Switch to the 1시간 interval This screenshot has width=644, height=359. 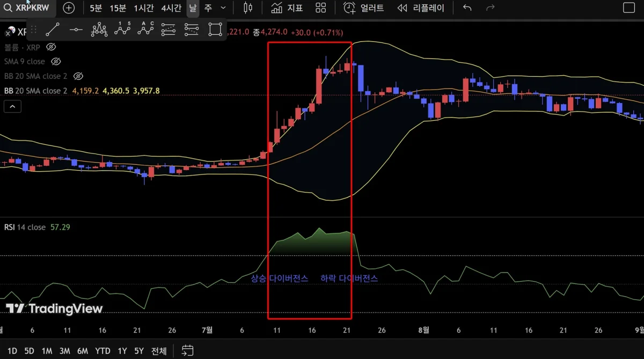(x=143, y=8)
